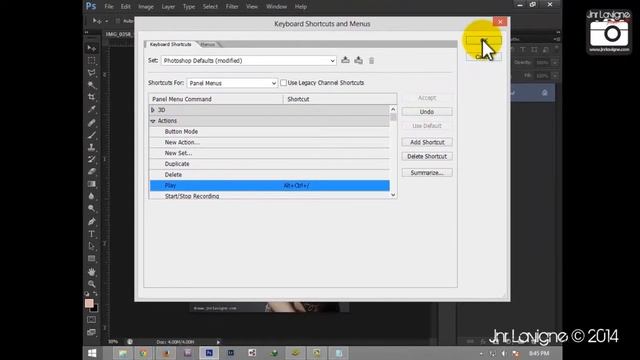The height and width of the screenshot is (360, 640).
Task: Open the Filter menu
Action: (232, 7)
